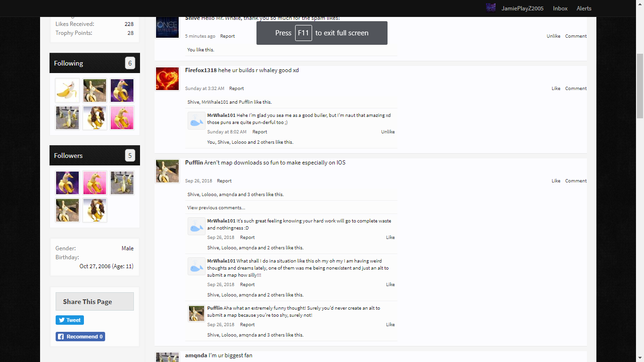Click the Facebook Recommend button
Image resolution: width=644 pixels, height=362 pixels.
(x=80, y=337)
